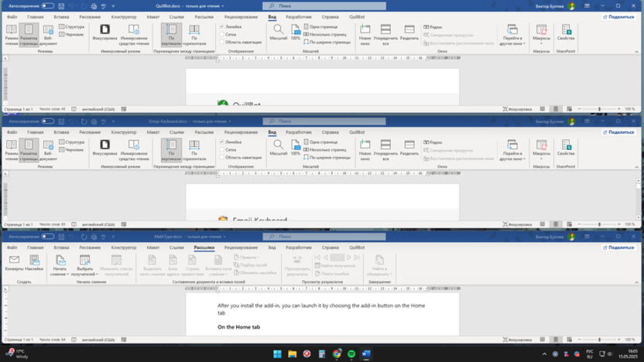Set zoom to 100% in QuillBot.docx ribbon

[x=296, y=32]
